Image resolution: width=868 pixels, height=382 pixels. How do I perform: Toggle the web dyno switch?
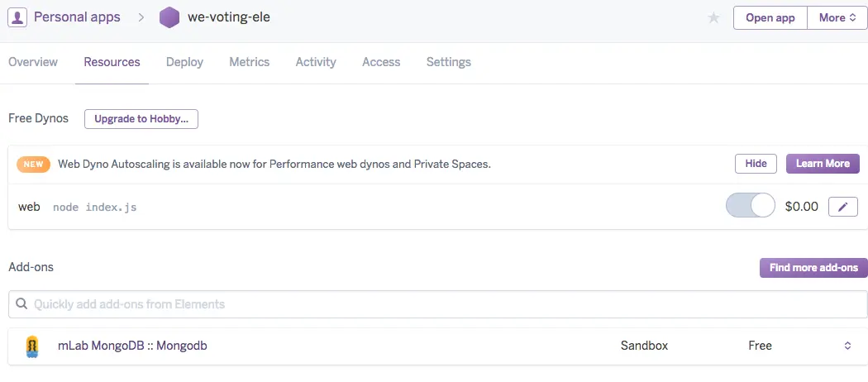tap(750, 206)
